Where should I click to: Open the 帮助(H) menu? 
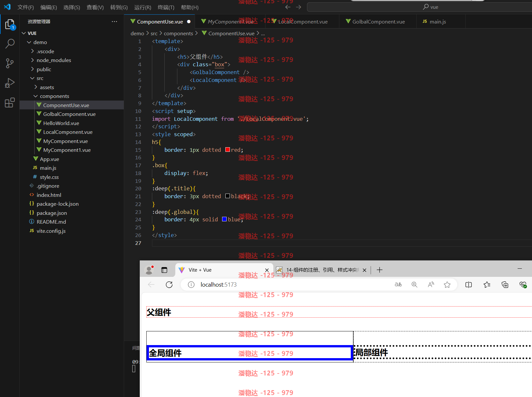click(189, 7)
